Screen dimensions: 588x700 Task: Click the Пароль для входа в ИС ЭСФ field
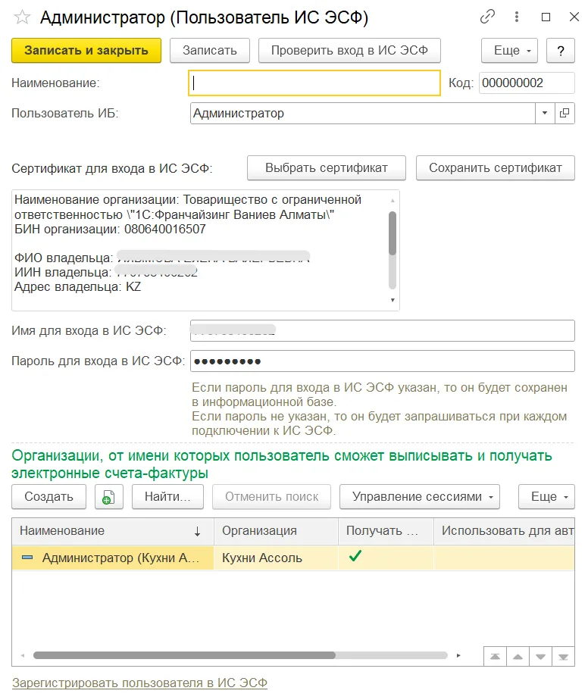383,361
